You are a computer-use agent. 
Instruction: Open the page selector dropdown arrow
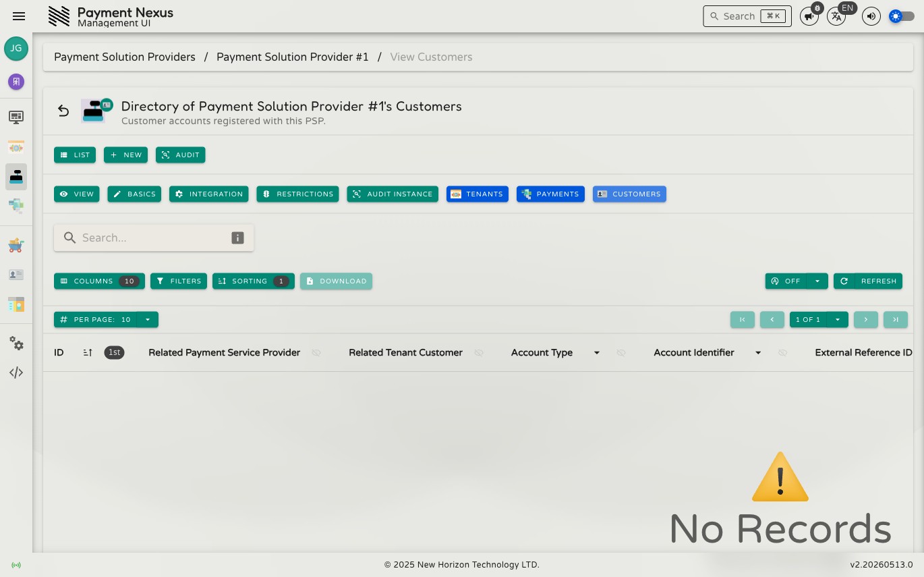[838, 319]
